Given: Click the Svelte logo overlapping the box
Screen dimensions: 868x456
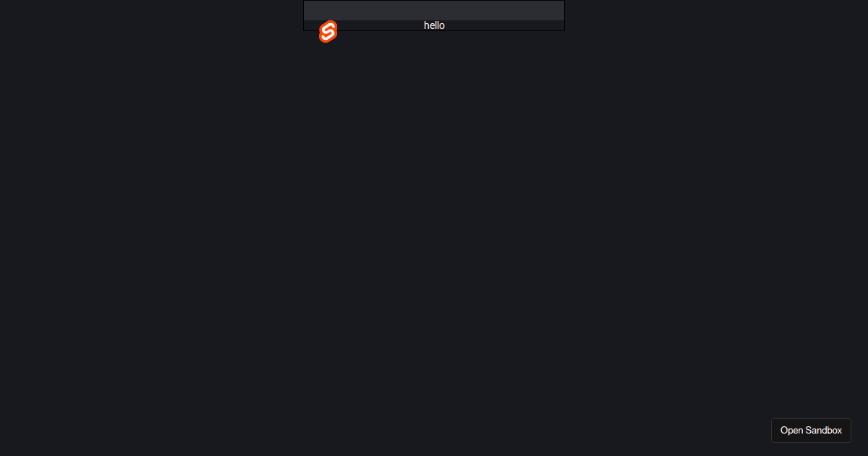Looking at the screenshot, I should click(x=328, y=32).
